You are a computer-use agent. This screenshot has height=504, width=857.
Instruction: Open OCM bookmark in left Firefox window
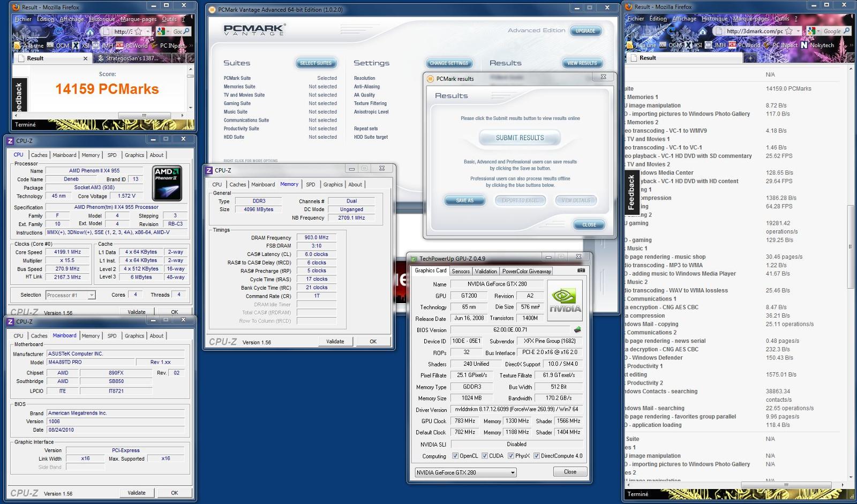pyautogui.click(x=58, y=46)
